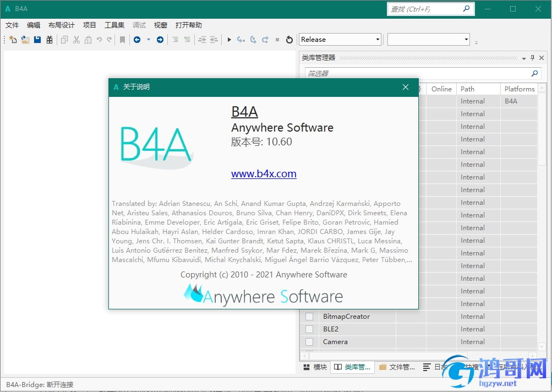Open the empty dropdown beside Release
552x392 pixels.
point(429,39)
